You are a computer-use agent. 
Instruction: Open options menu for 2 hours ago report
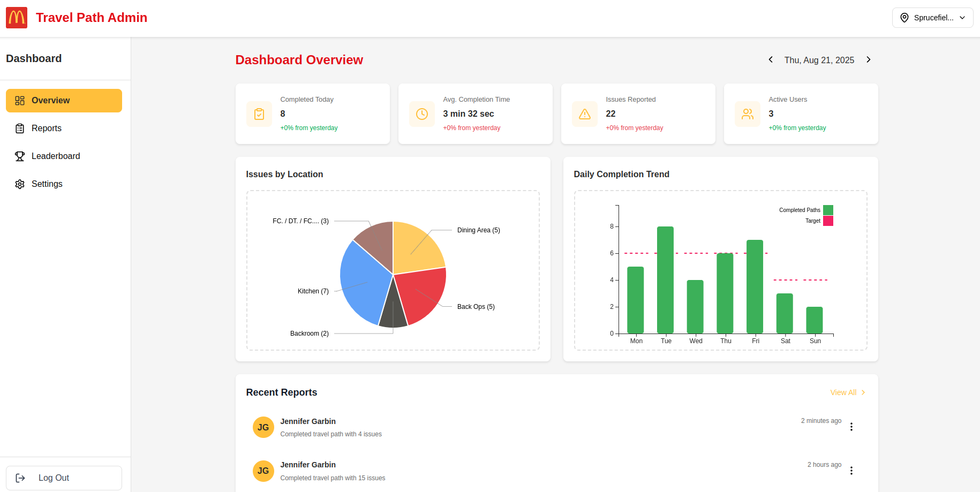851,471
